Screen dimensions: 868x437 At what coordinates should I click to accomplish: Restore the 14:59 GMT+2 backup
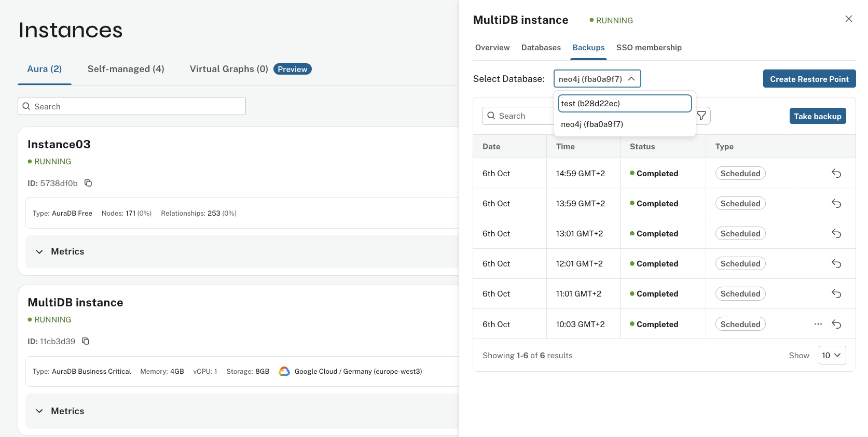click(836, 173)
